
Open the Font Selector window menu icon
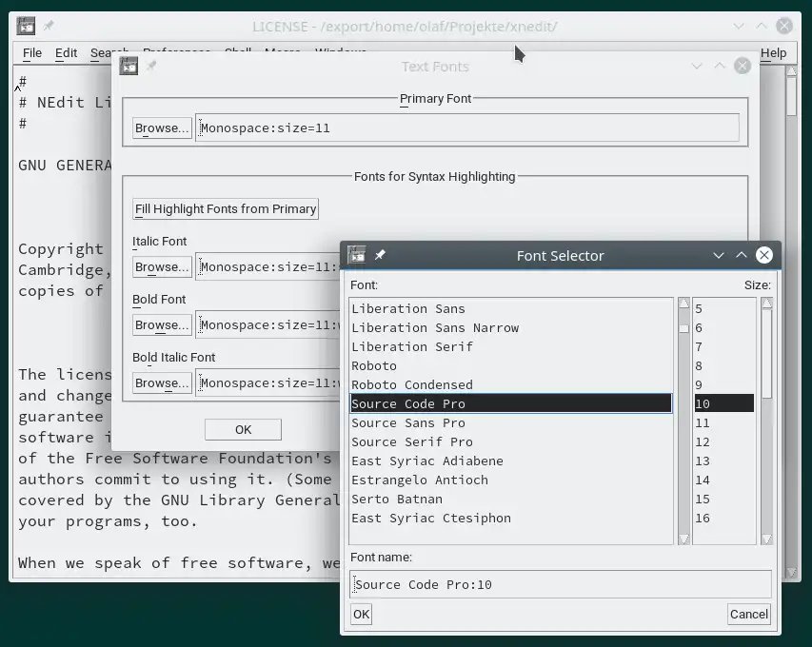[x=357, y=255]
